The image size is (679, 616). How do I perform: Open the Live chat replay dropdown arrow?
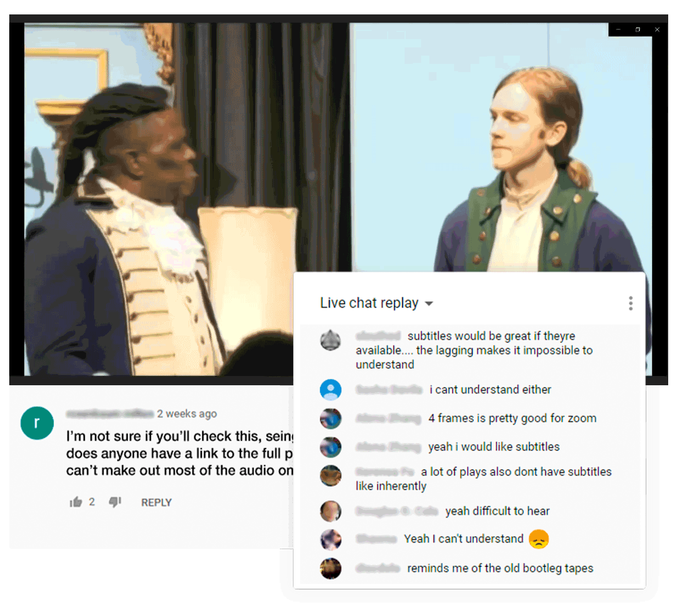click(x=429, y=304)
